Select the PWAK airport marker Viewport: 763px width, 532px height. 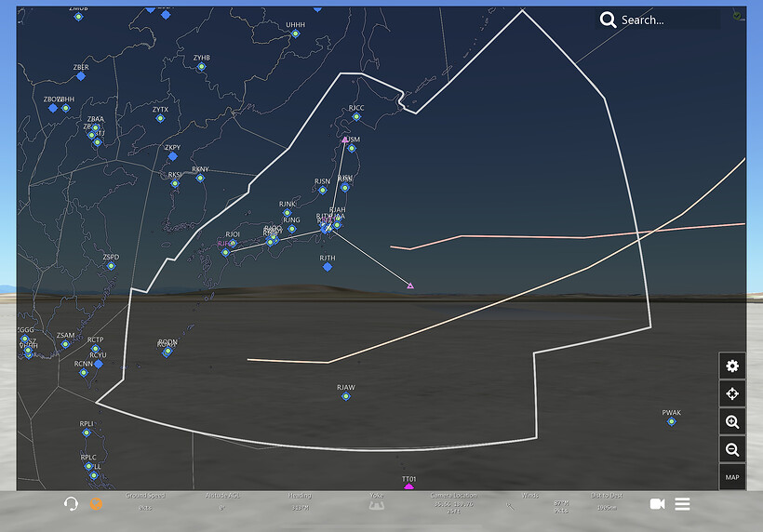point(672,421)
